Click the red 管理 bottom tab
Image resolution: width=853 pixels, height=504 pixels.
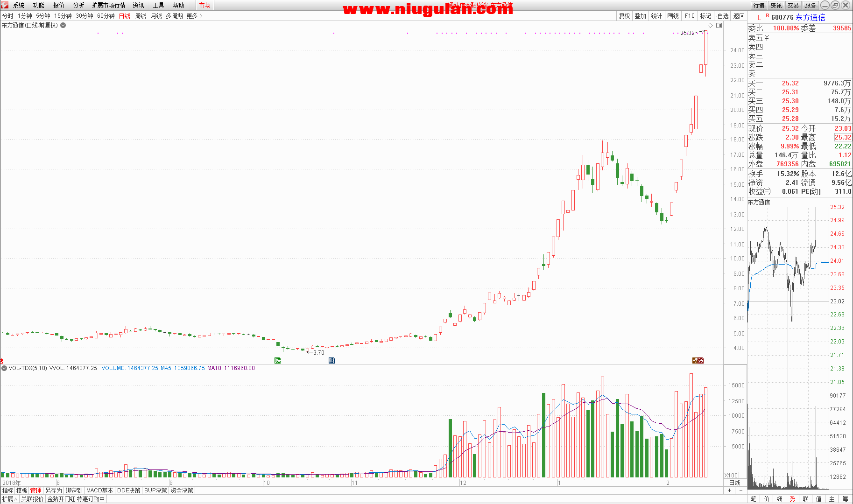pos(36,490)
